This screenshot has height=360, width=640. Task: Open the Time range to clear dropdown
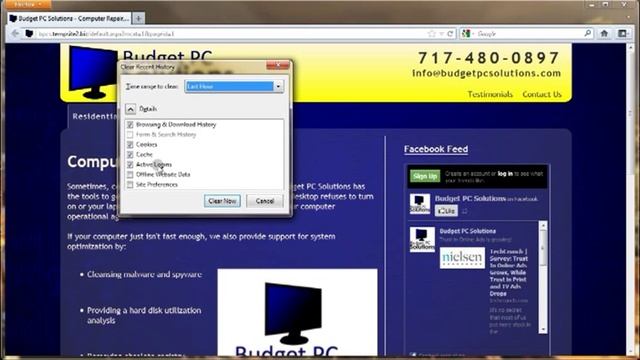(234, 87)
